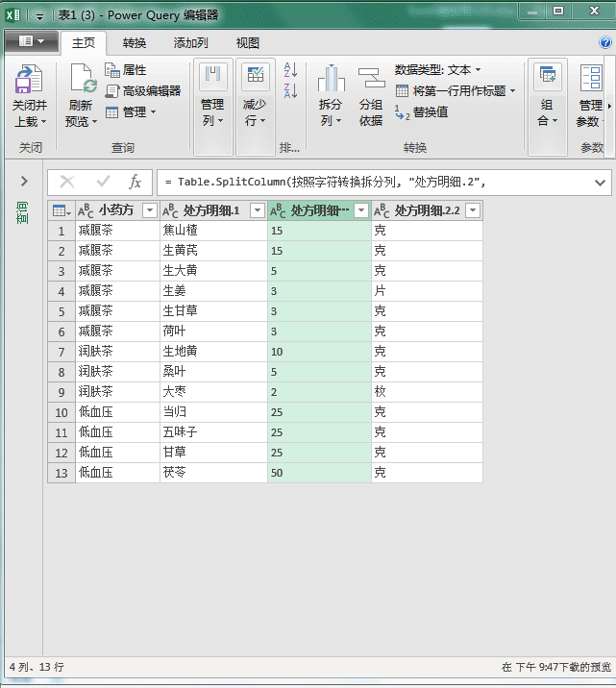Click data type icon of 处方明细.2.2 column

pos(382,210)
